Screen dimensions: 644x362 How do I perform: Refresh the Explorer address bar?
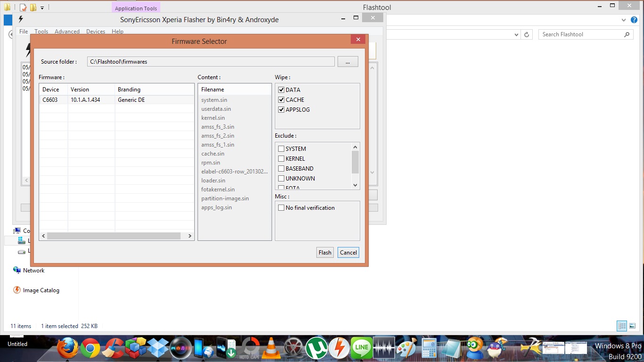tap(527, 34)
